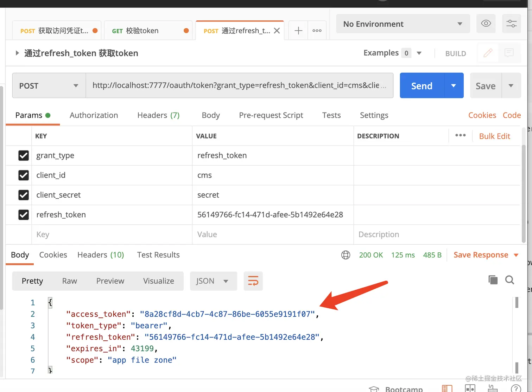Click the empty Key field in params
Screen dimensions: 532x392
(x=112, y=234)
